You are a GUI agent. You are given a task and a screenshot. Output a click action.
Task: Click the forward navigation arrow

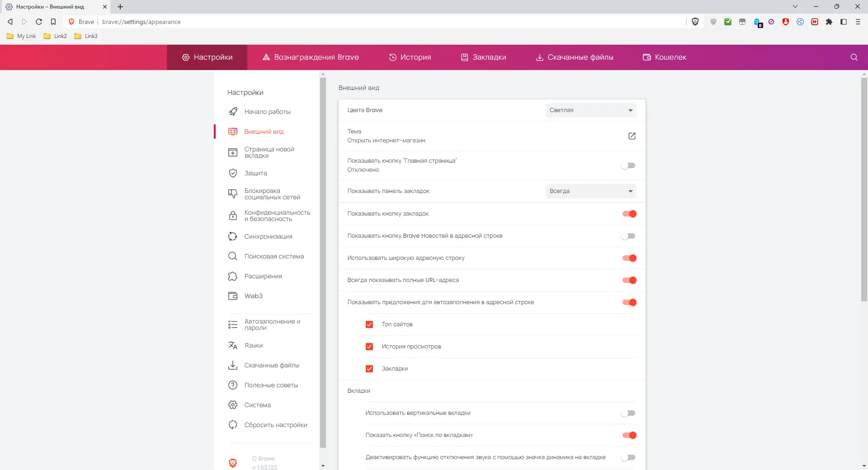[x=24, y=22]
